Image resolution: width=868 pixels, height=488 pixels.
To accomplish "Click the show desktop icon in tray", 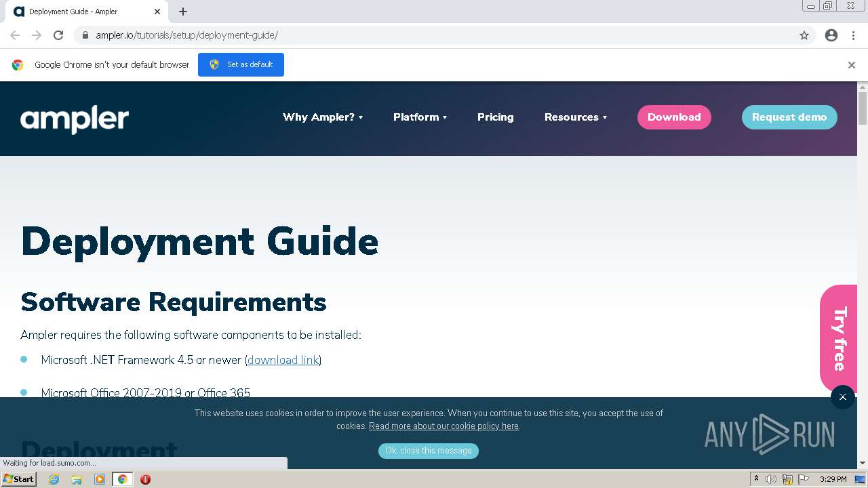I will coord(860,479).
